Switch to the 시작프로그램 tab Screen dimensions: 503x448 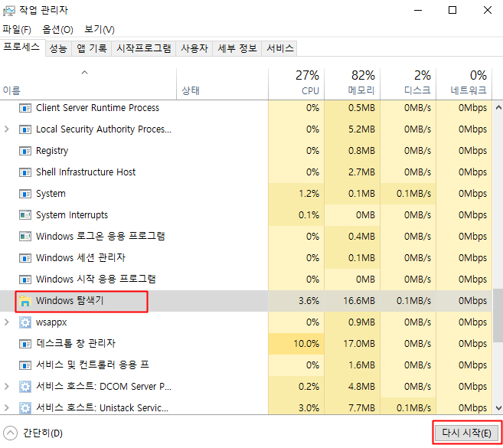(144, 48)
